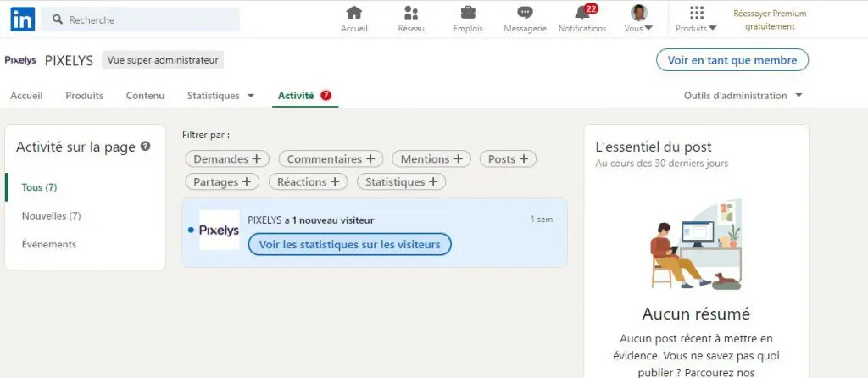
Task: Select Événements in the activity sidebar
Action: [49, 244]
